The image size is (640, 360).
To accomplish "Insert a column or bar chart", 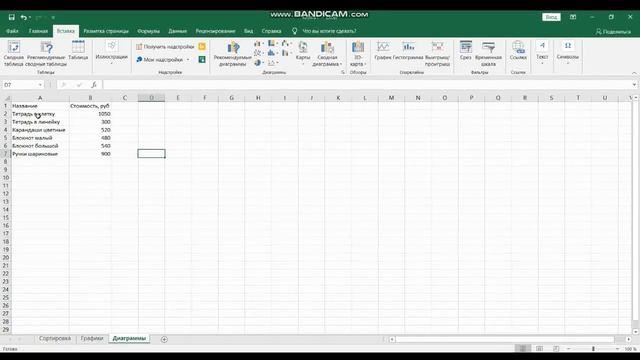I will coord(258,43).
